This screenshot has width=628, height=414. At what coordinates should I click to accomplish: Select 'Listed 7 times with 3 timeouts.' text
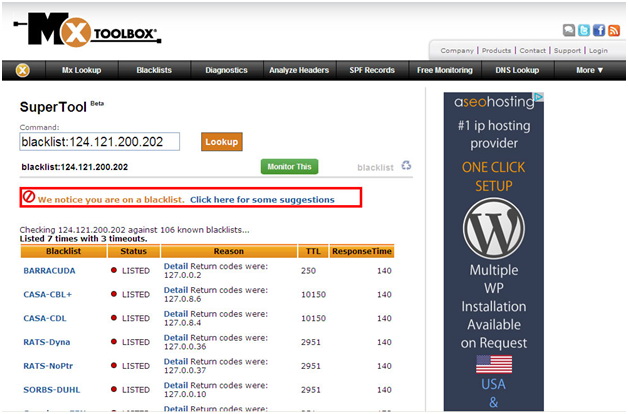pyautogui.click(x=83, y=239)
